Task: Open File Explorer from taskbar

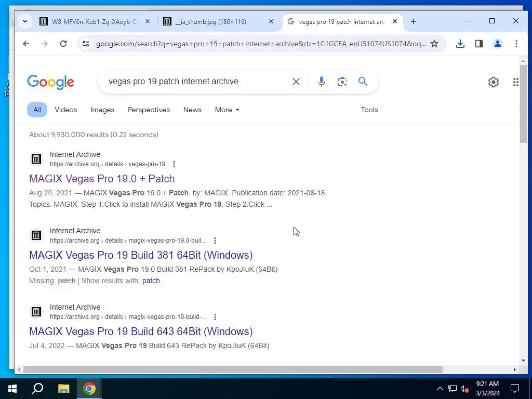Action: coord(63,389)
